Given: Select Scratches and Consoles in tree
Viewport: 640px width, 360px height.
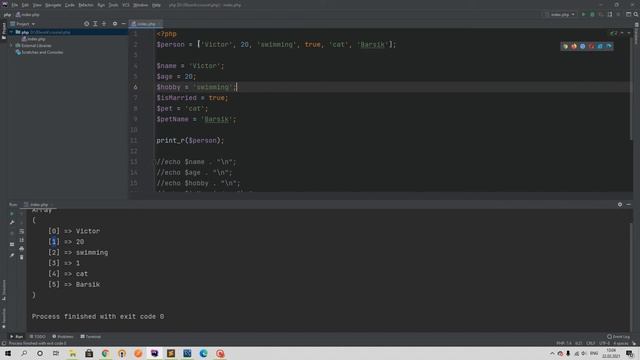Looking at the screenshot, I should coord(40,52).
